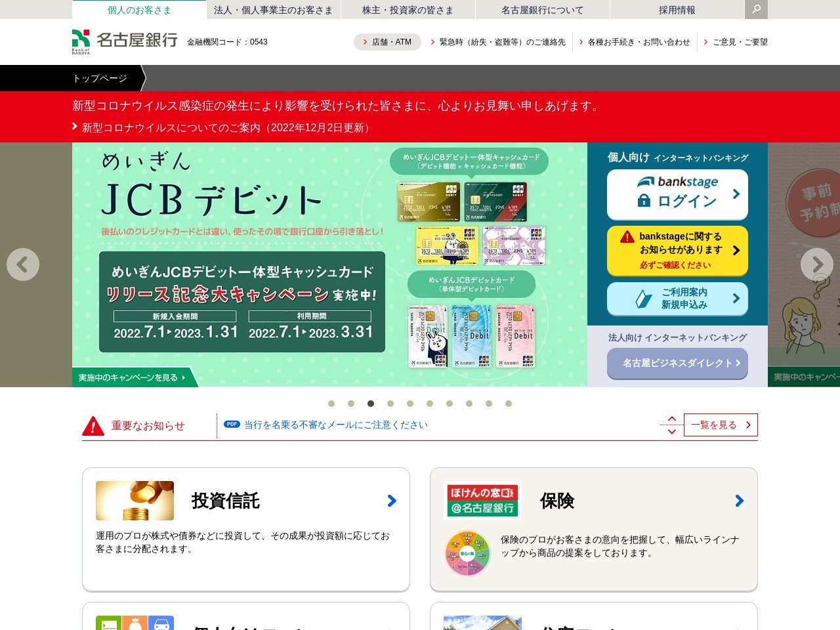The height and width of the screenshot is (630, 840).
Task: Click the PDF badge icon
Action: [x=232, y=424]
